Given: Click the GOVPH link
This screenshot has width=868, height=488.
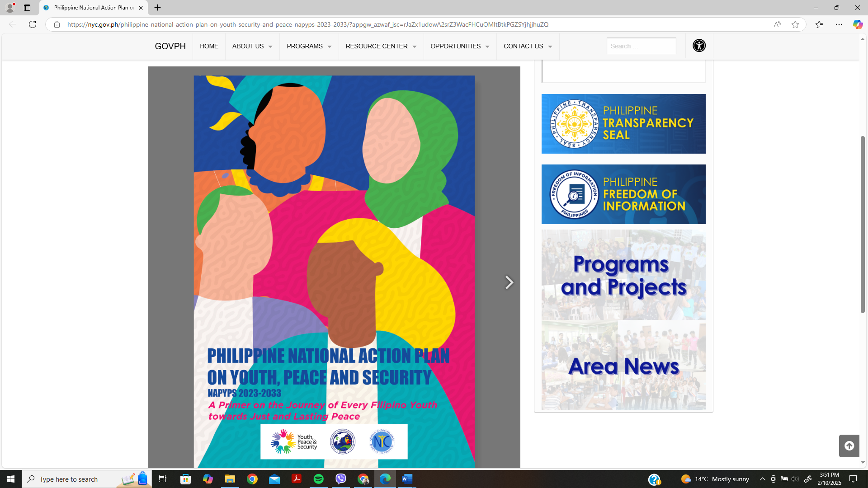Looking at the screenshot, I should pos(170,46).
